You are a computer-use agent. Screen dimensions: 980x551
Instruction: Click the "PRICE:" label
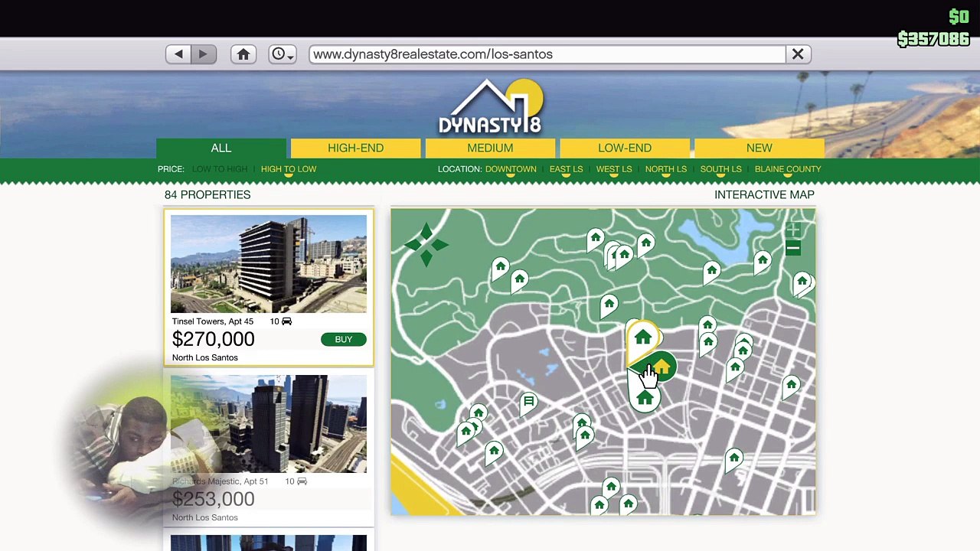(171, 169)
